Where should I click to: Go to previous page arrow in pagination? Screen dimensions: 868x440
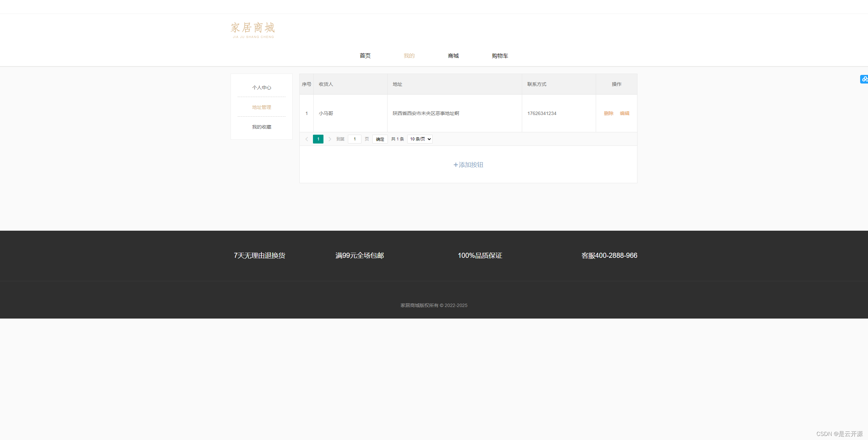click(x=307, y=139)
